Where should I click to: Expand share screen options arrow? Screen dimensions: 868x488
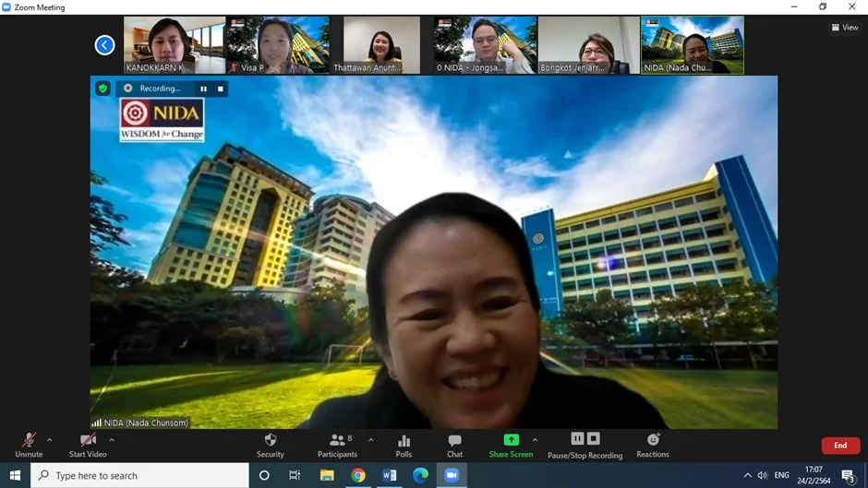535,440
